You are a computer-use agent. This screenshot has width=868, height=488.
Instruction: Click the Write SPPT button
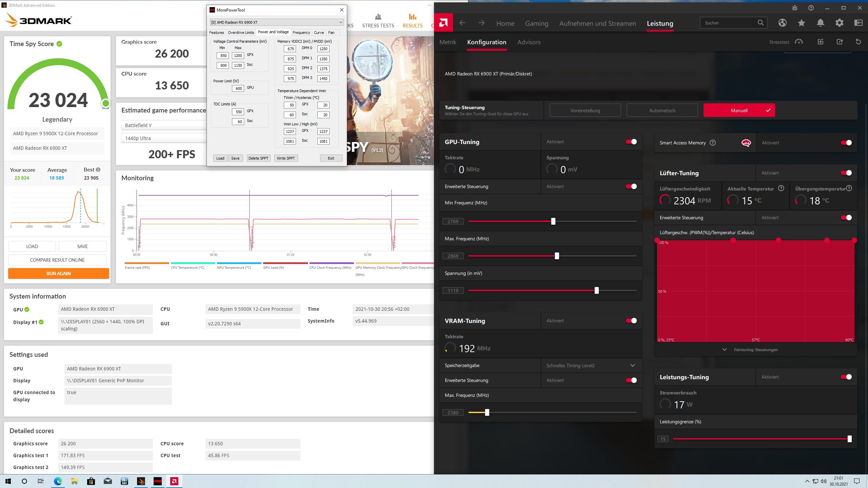tap(285, 158)
